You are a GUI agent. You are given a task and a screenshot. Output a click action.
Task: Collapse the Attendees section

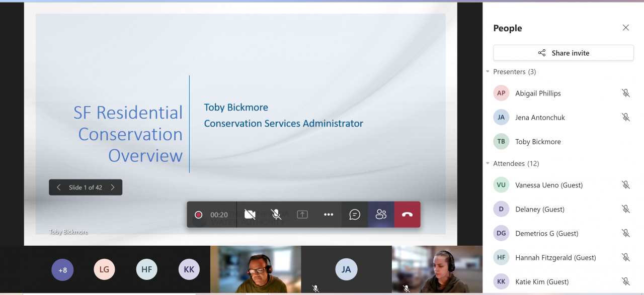point(488,163)
